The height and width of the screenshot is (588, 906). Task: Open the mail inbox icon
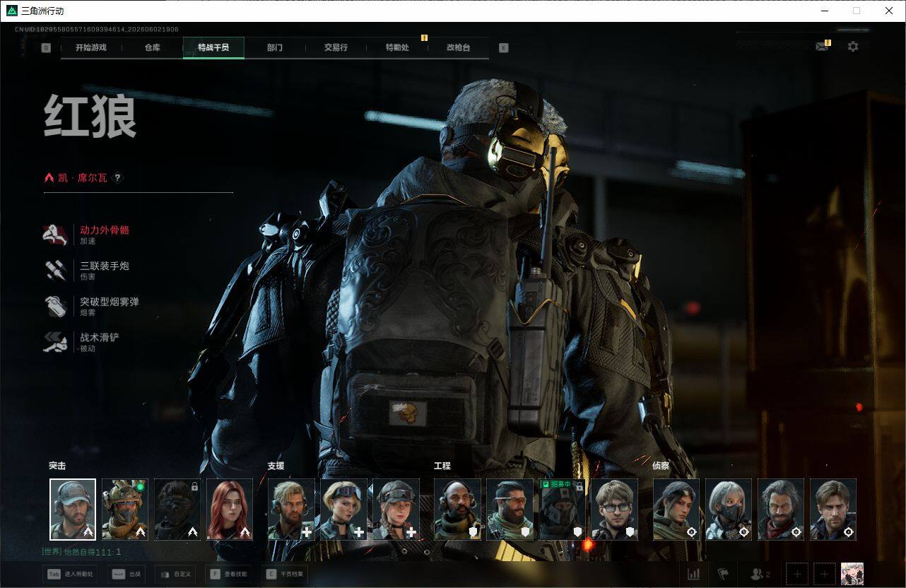pyautogui.click(x=822, y=47)
